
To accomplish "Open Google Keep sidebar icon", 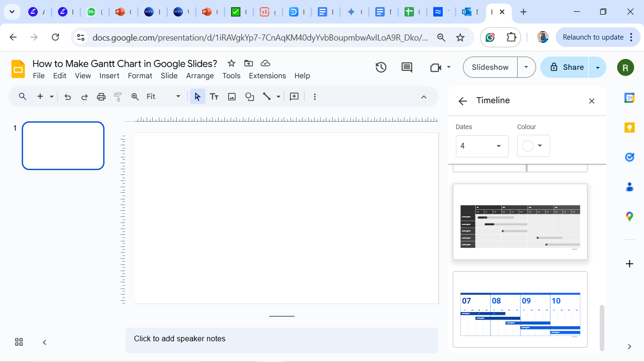I will (x=629, y=127).
